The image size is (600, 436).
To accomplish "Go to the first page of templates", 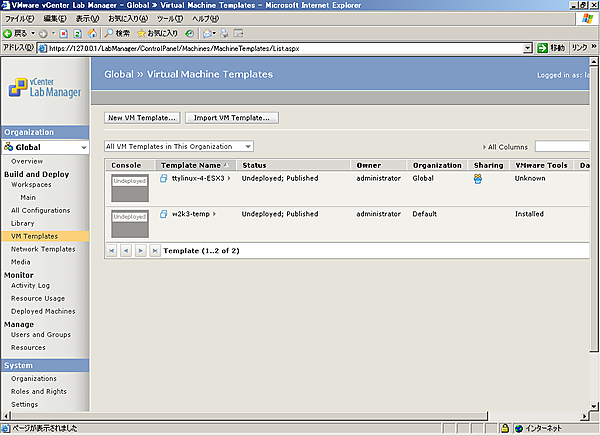I will 111,250.
